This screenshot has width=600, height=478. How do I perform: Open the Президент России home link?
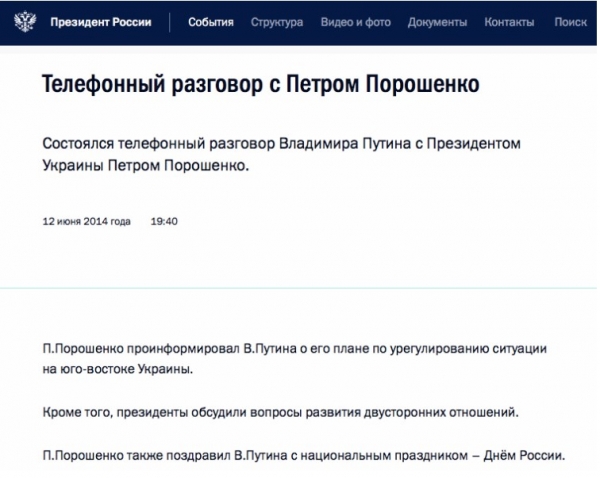point(101,22)
